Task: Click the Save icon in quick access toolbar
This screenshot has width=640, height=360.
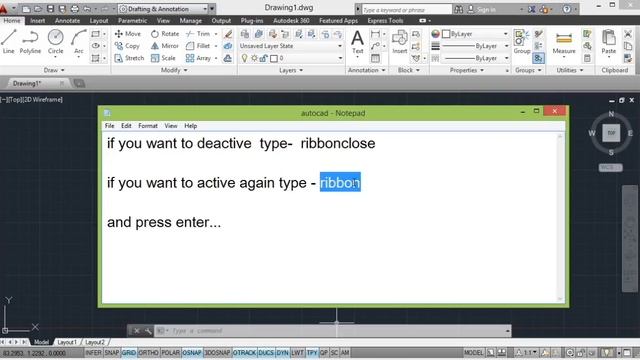Action: [50, 9]
